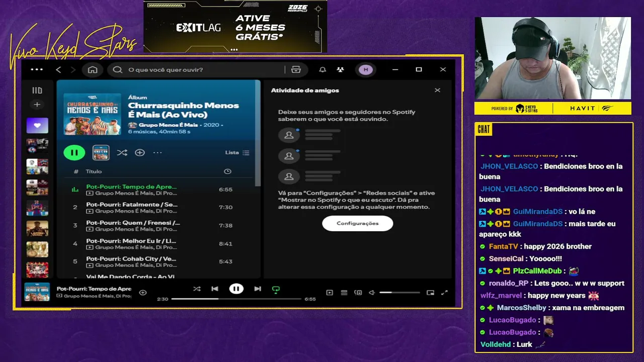
Task: Open connect to a device icon
Action: click(358, 292)
